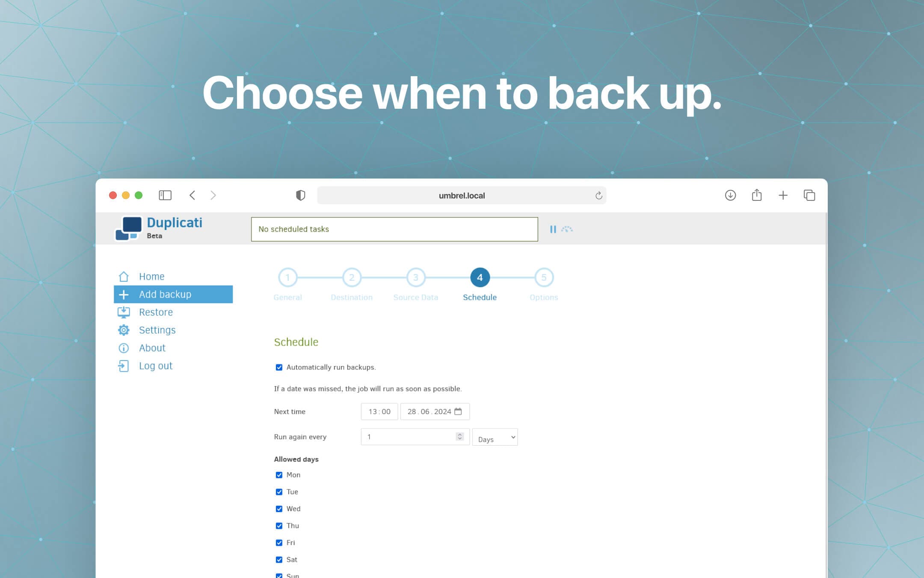Expand the Run again every stepper dropdown
Viewport: 924px width, 578px height.
click(x=496, y=438)
